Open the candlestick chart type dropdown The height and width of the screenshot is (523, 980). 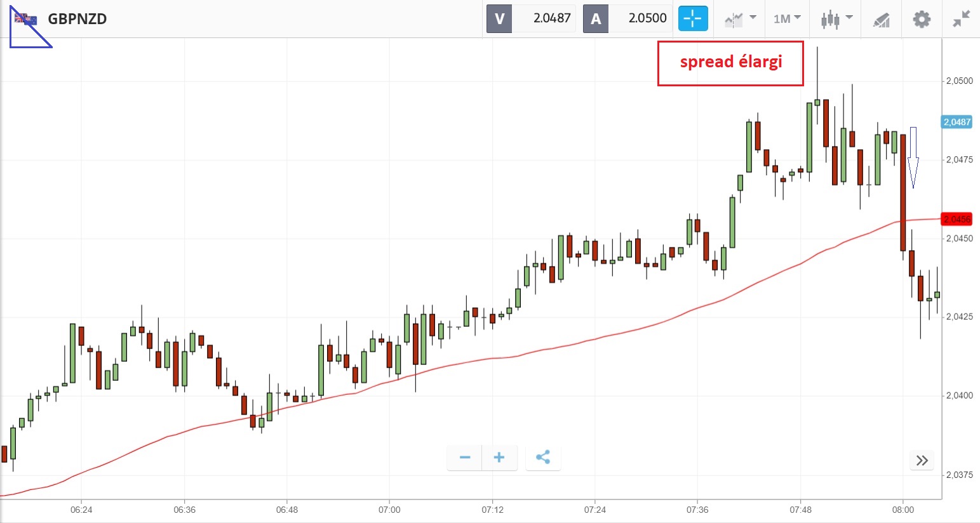pyautogui.click(x=836, y=19)
